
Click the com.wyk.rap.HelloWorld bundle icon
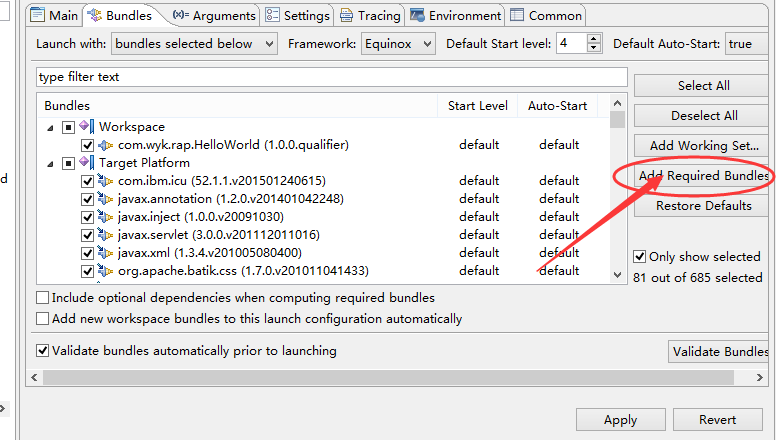click(x=105, y=145)
